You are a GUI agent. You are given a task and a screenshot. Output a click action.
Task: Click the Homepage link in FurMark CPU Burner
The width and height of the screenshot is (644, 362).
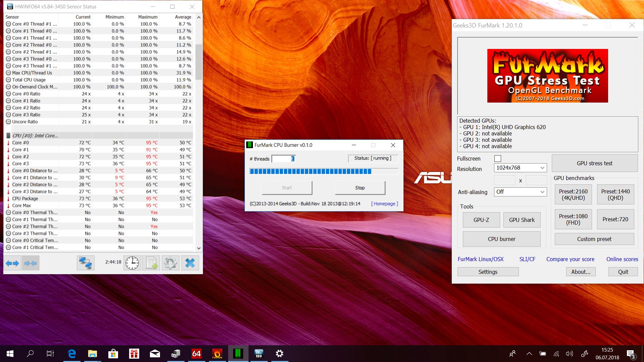(x=384, y=203)
